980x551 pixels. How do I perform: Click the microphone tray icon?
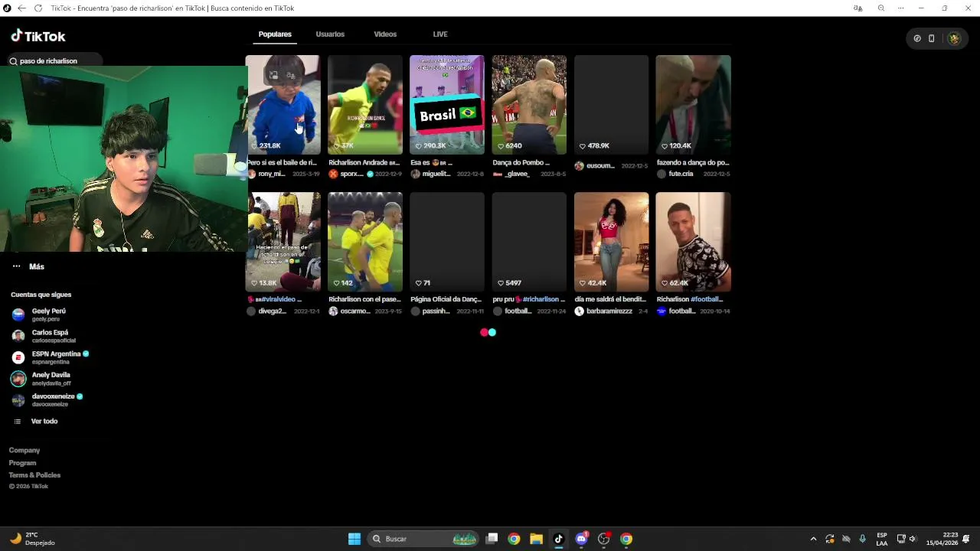[863, 539]
